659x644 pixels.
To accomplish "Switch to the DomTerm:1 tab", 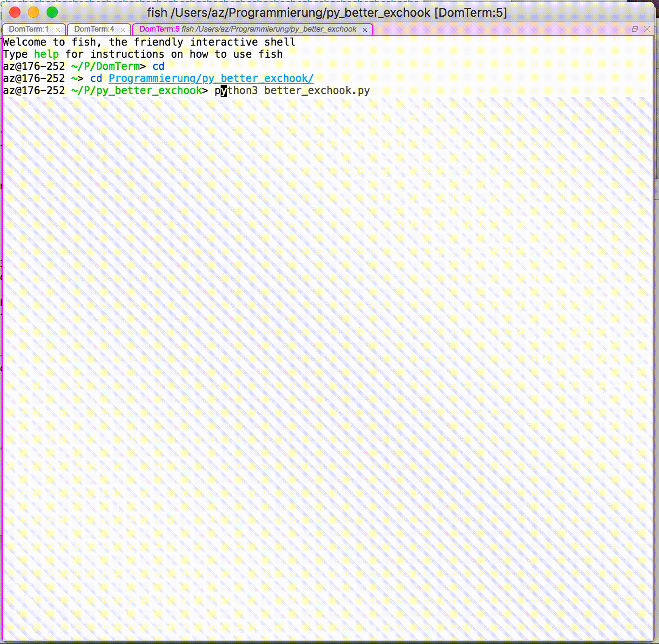I will tap(29, 29).
